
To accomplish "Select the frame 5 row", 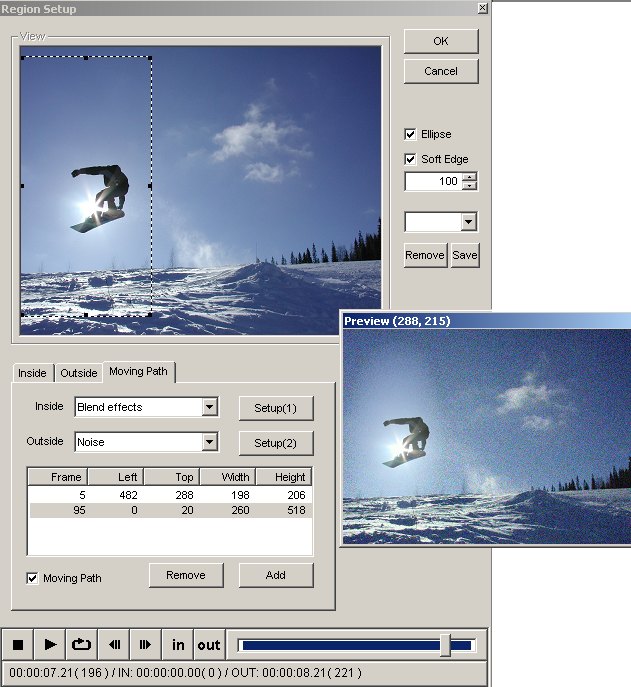I will click(x=170, y=495).
